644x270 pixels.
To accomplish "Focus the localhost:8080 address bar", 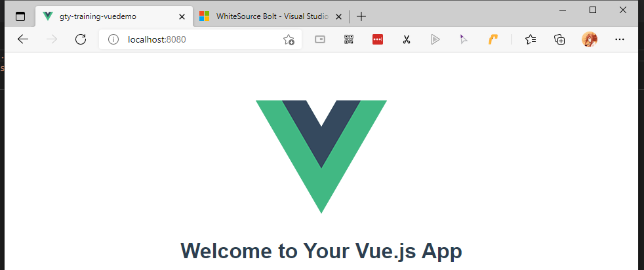I will tap(201, 39).
